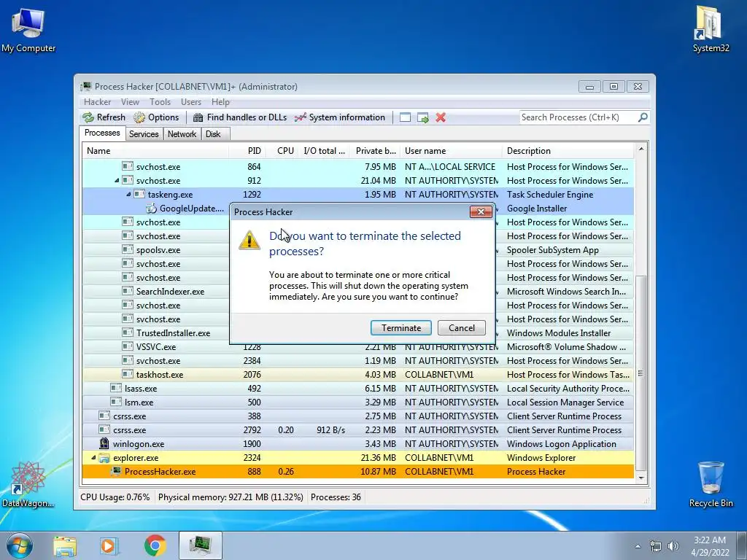Click the Search Processes input field
747x560 pixels.
click(x=578, y=117)
